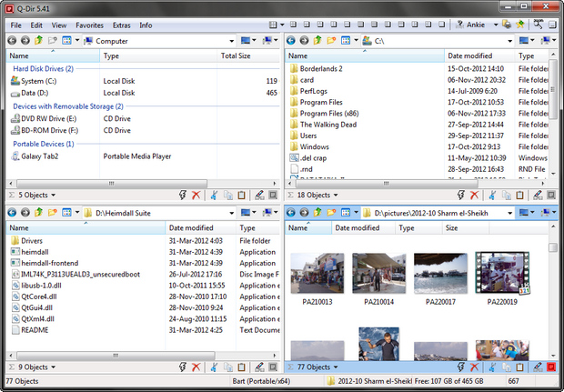Click the yellow star favorites icon

pyautogui.click(x=519, y=25)
